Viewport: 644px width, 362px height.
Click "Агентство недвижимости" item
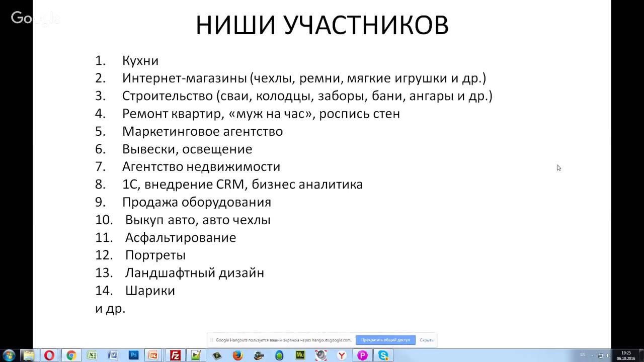pyautogui.click(x=201, y=166)
